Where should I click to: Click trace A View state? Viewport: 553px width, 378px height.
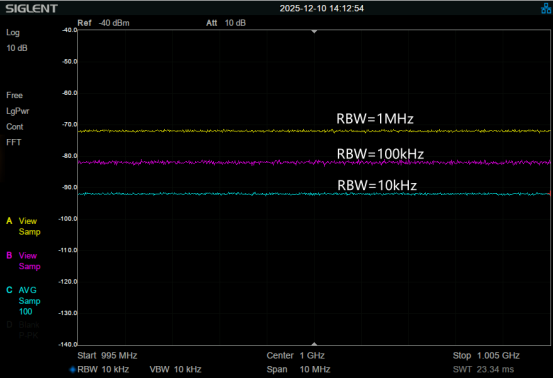pos(28,221)
